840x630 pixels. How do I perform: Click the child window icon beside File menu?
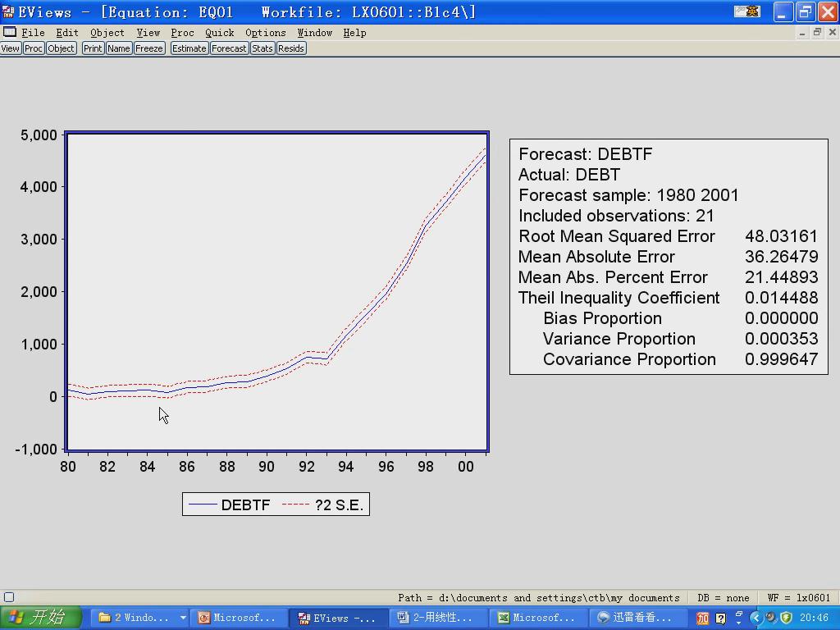[10, 32]
